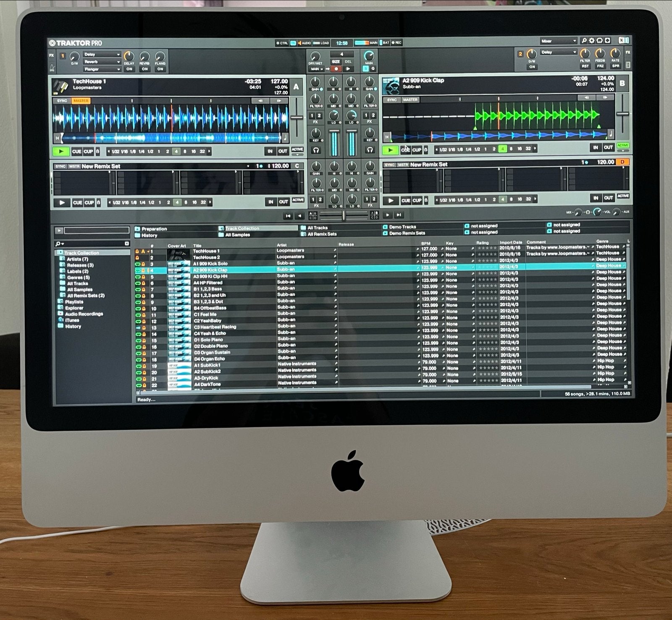The image size is (672, 620).
Task: Toggle the ACTIVE loop button on Deck B
Action: point(623,146)
